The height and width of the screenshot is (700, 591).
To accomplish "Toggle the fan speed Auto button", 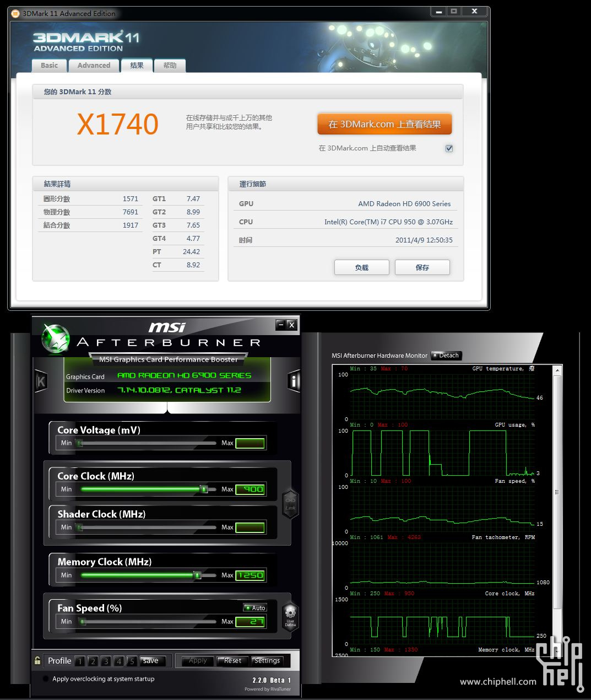I will 255,607.
